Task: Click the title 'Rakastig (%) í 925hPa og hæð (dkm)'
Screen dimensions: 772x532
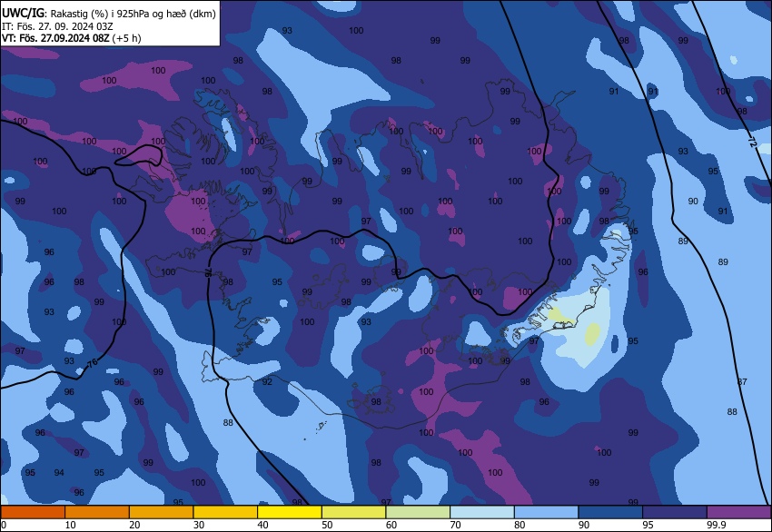Action: [133, 14]
